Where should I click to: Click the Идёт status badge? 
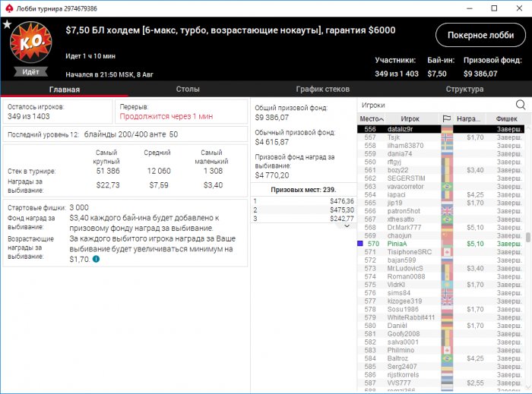[30, 72]
